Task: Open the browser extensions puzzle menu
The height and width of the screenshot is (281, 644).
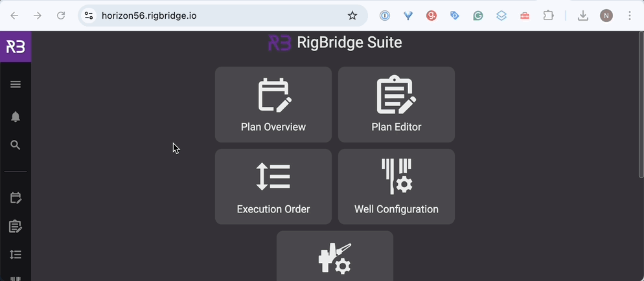Action: pos(548,16)
